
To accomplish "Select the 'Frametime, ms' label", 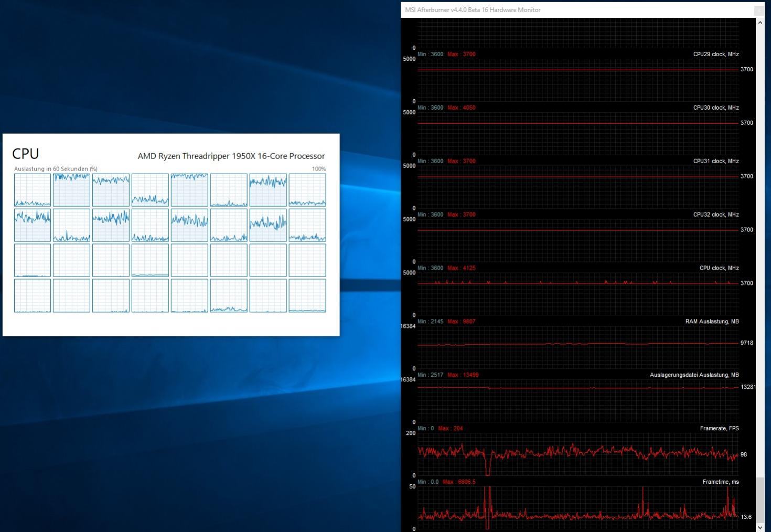I will tap(721, 482).
